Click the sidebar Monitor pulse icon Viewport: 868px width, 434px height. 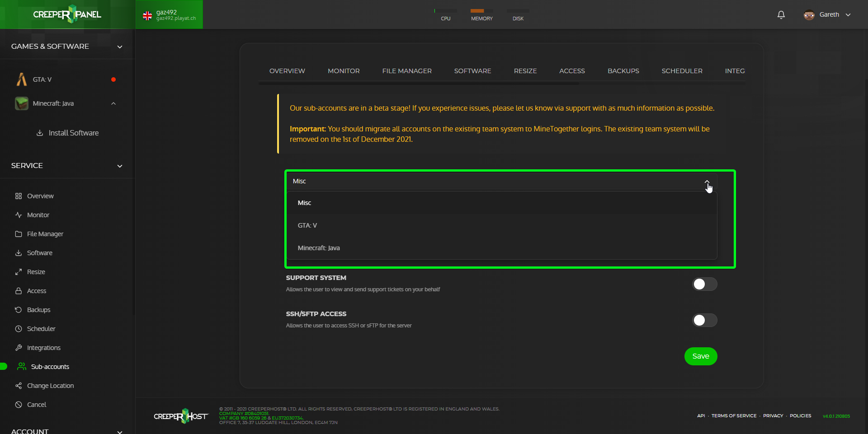point(19,215)
